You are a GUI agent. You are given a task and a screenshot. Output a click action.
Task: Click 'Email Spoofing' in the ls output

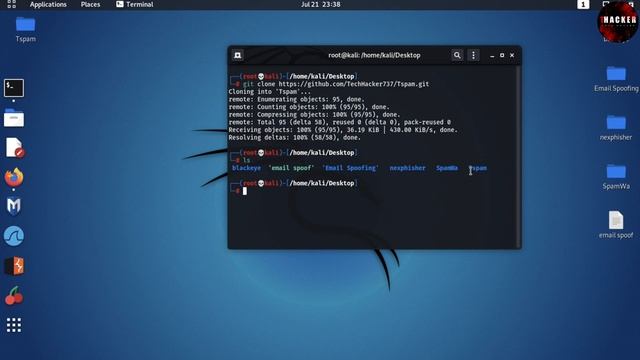click(x=350, y=168)
